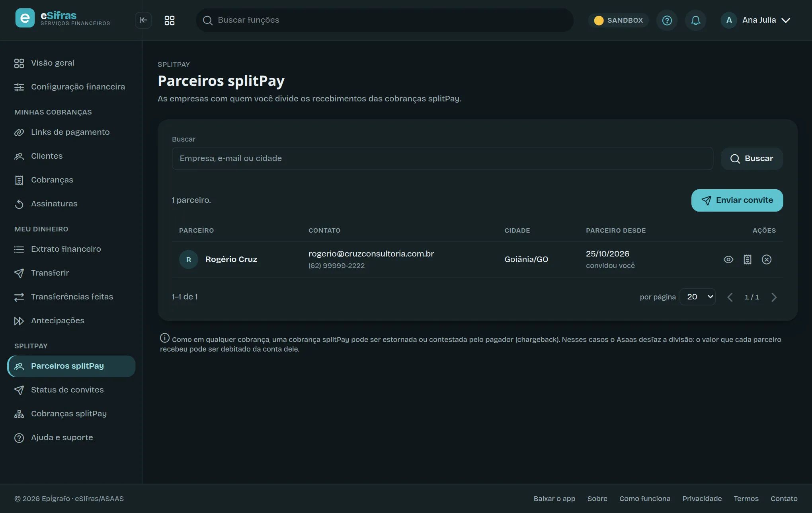This screenshot has height=513, width=812.
Task: Open Ajuda e suporte
Action: pos(71,437)
